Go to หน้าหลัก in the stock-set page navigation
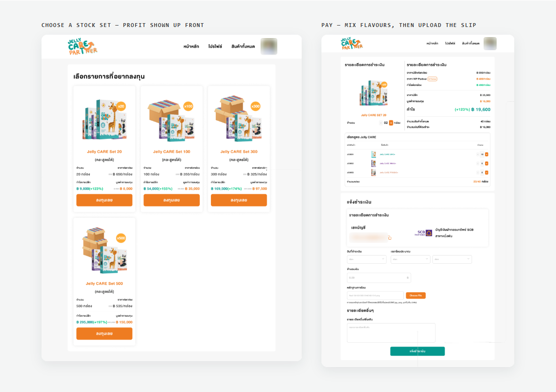This screenshot has height=392, width=556. point(191,46)
